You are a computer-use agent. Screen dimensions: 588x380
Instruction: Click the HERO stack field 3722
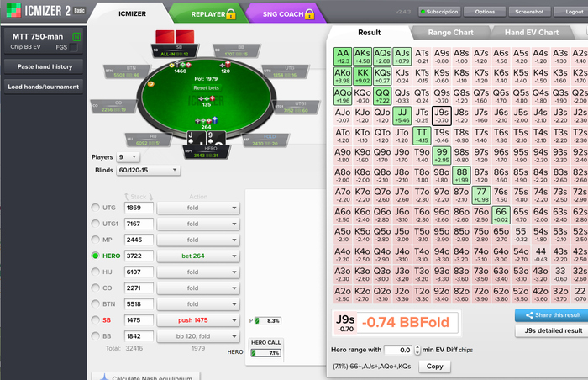coord(139,256)
